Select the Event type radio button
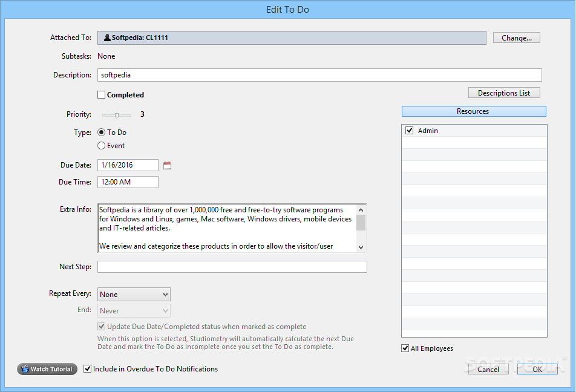The width and height of the screenshot is (576, 392). point(102,145)
